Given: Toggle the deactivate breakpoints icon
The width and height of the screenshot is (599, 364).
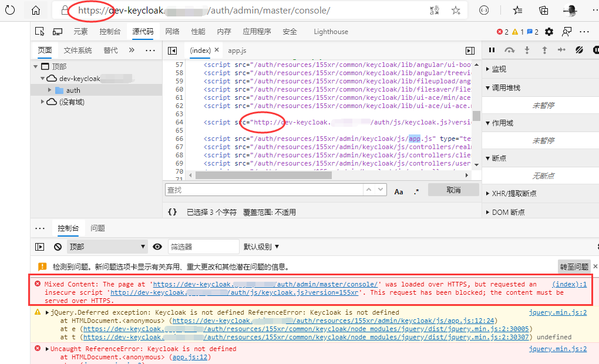Looking at the screenshot, I should click(x=578, y=50).
